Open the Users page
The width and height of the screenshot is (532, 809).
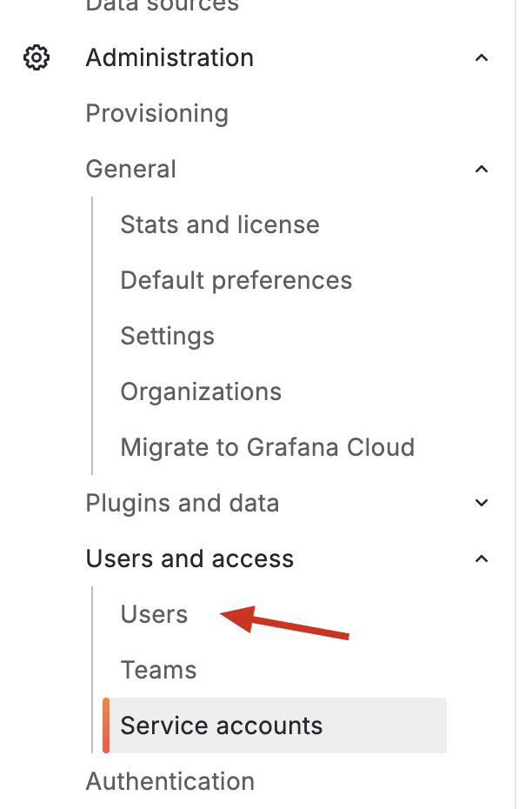pos(154,614)
